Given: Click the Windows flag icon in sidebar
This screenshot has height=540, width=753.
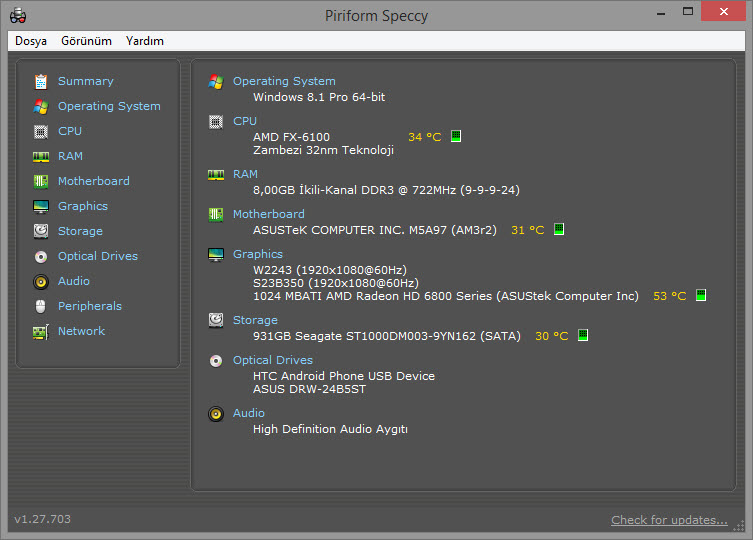Looking at the screenshot, I should [x=41, y=107].
